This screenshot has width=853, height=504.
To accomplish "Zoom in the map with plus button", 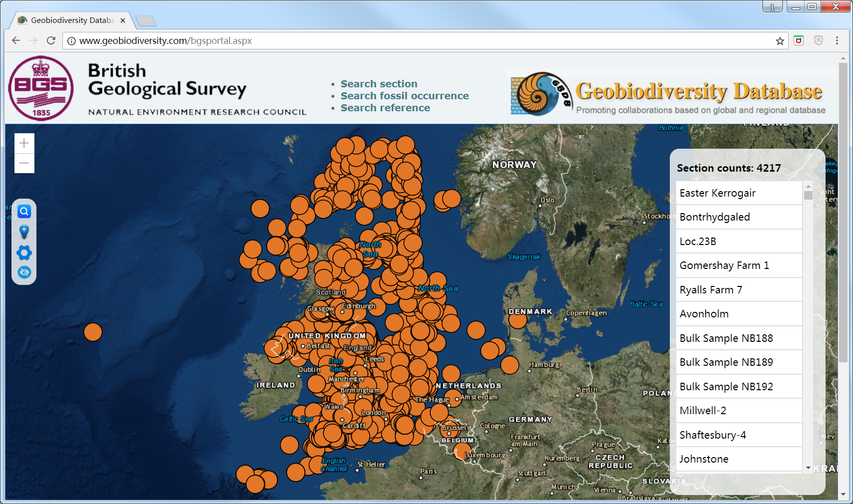I will click(x=24, y=144).
